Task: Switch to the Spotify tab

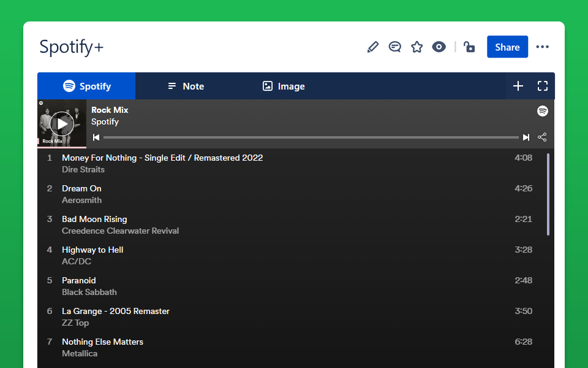Action: pyautogui.click(x=86, y=86)
